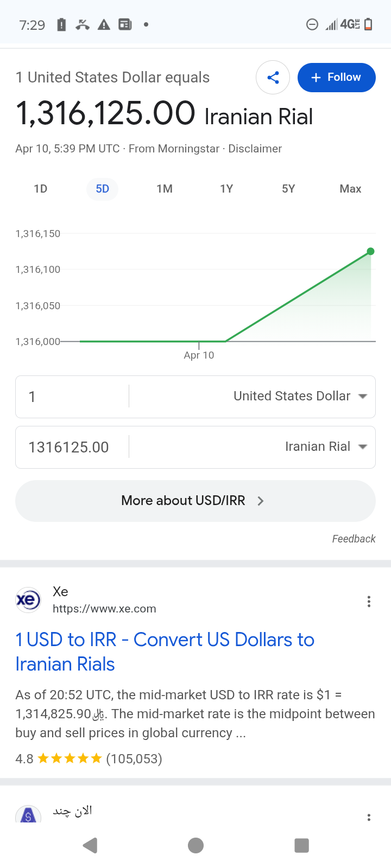391x868 pixels.
Task: Open three-dot menu of the Persian result
Action: pyautogui.click(x=369, y=818)
